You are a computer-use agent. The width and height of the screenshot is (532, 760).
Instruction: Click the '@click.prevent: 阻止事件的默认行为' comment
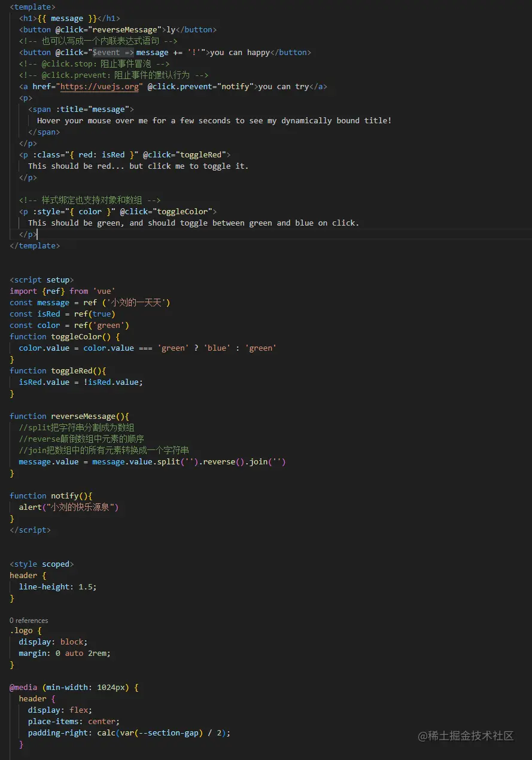tap(114, 75)
